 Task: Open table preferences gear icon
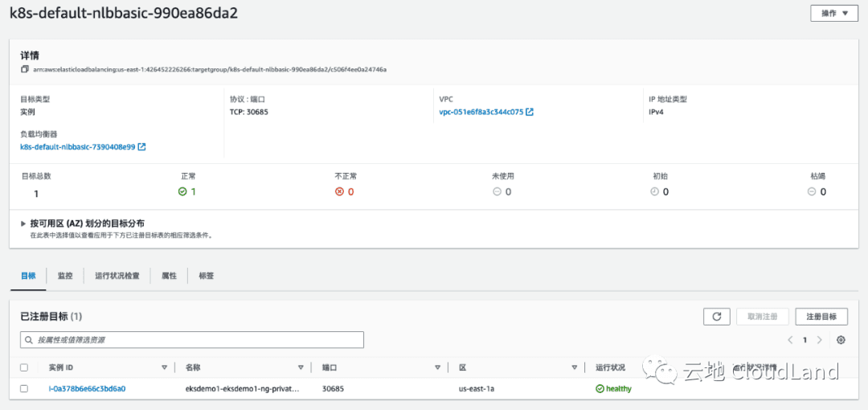[x=841, y=340]
